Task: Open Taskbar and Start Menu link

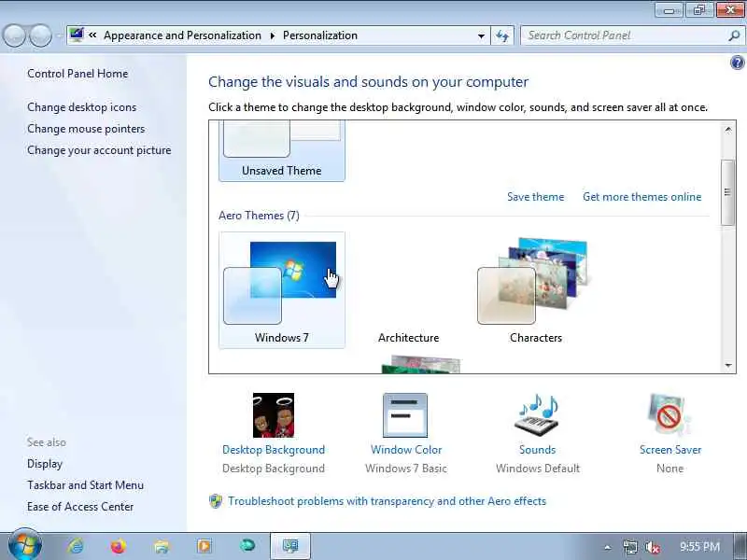Action: (x=85, y=485)
